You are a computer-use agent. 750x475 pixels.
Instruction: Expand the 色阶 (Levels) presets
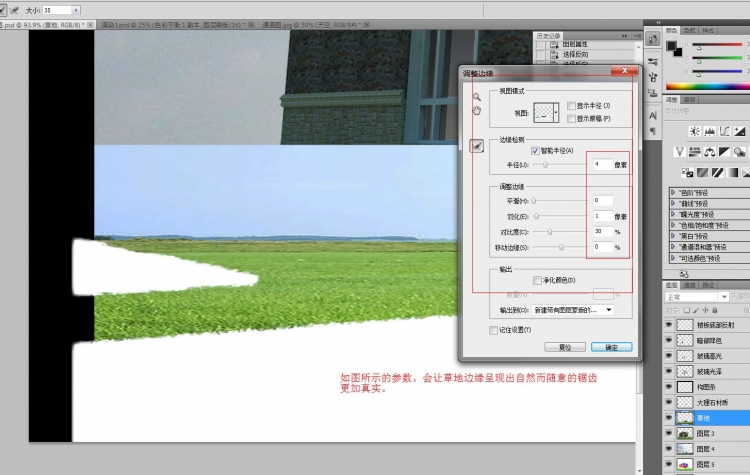pos(673,192)
